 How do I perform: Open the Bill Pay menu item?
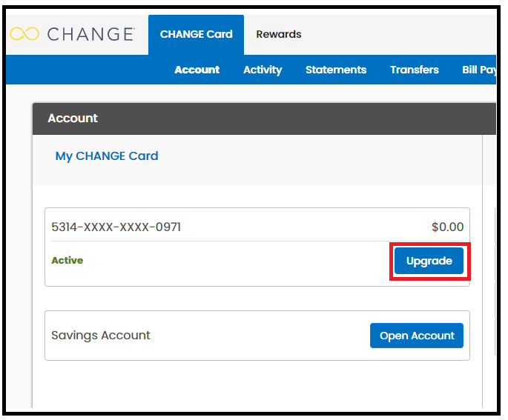click(x=479, y=70)
